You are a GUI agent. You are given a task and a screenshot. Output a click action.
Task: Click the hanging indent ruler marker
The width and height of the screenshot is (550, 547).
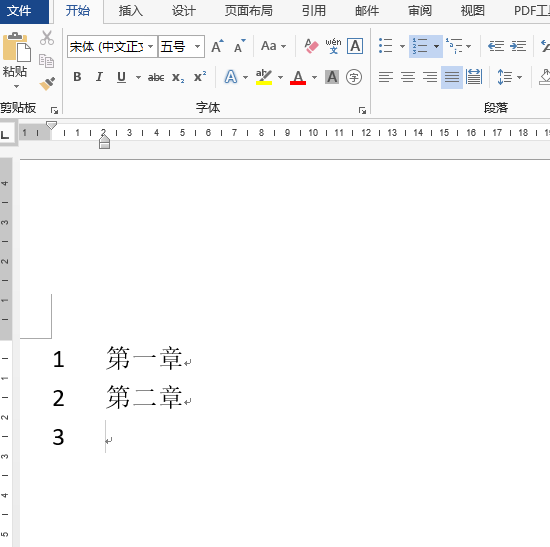coord(104,140)
